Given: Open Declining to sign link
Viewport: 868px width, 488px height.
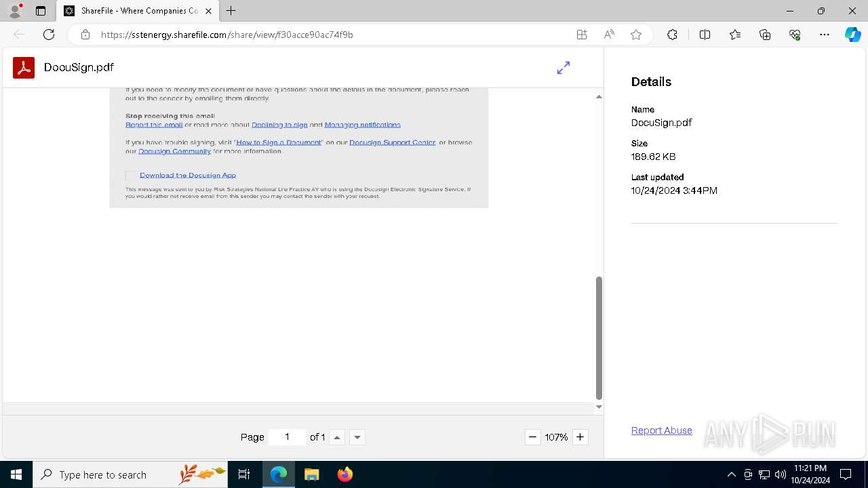Looking at the screenshot, I should 279,125.
